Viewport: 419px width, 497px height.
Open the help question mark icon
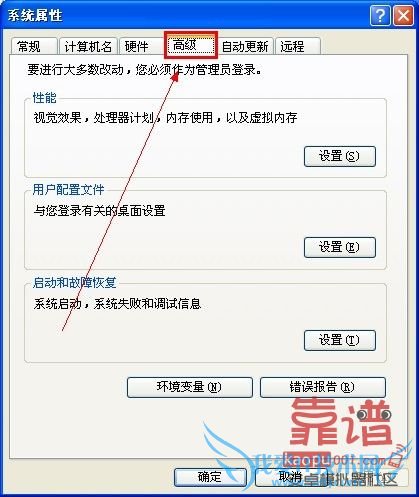tap(380, 15)
